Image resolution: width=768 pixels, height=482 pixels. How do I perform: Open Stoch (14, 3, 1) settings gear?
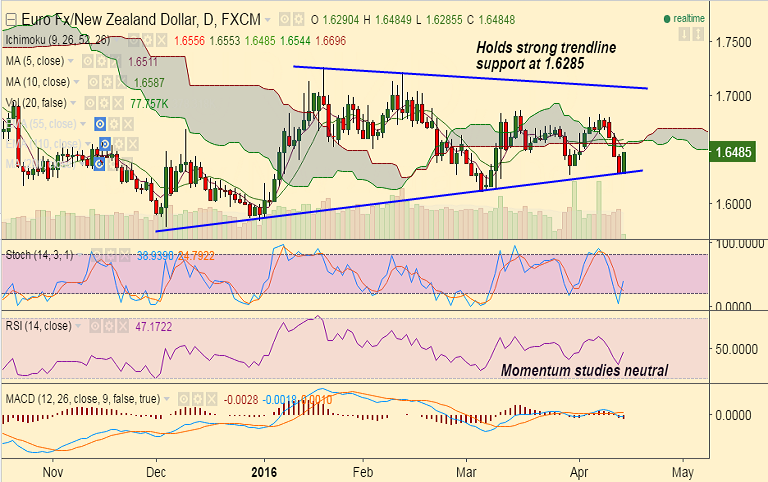coord(110,255)
